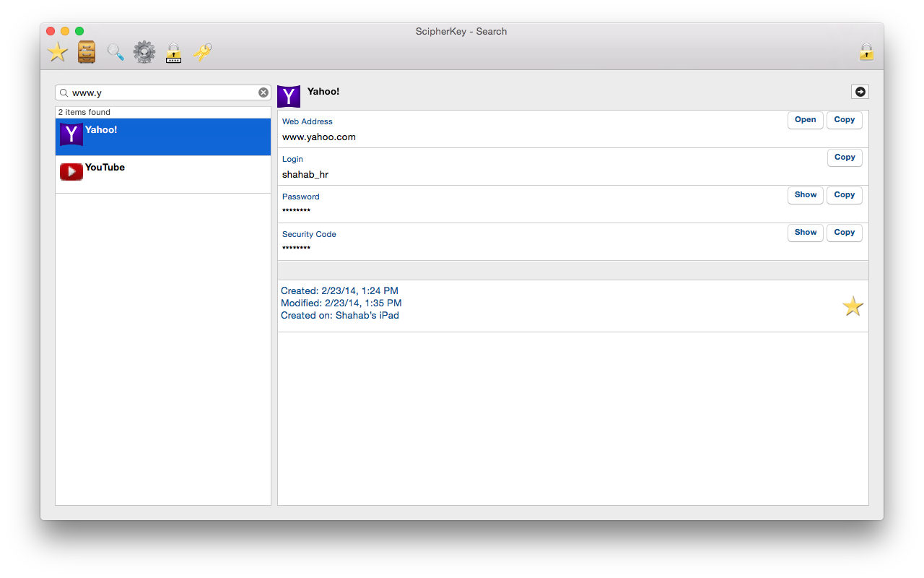The height and width of the screenshot is (578, 924).
Task: Copy the Password value
Action: click(844, 195)
